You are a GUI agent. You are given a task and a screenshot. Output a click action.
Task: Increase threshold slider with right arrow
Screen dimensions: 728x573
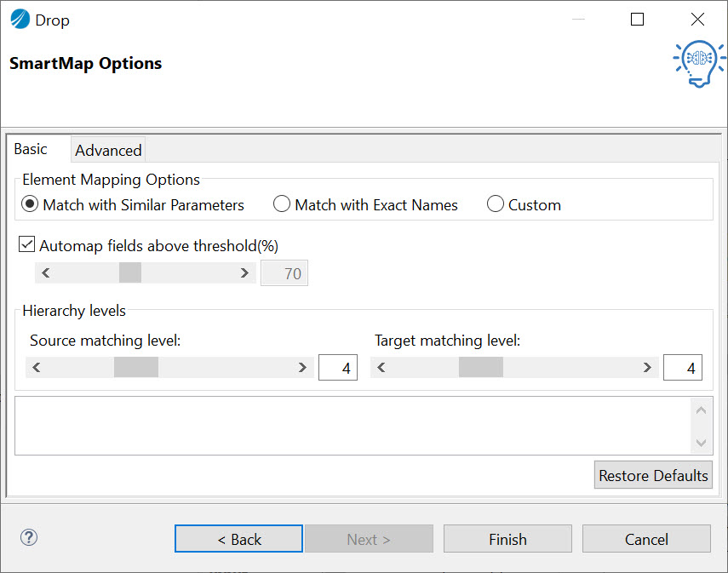pos(245,273)
